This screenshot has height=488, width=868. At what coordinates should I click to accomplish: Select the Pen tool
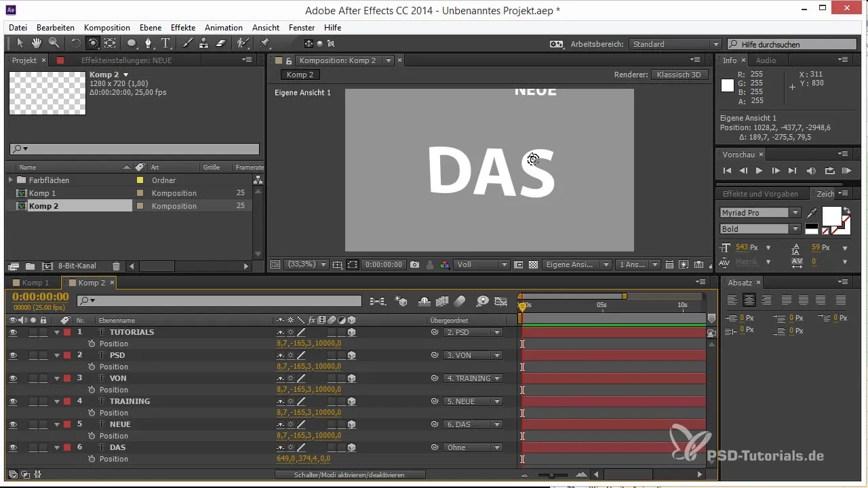tap(149, 43)
